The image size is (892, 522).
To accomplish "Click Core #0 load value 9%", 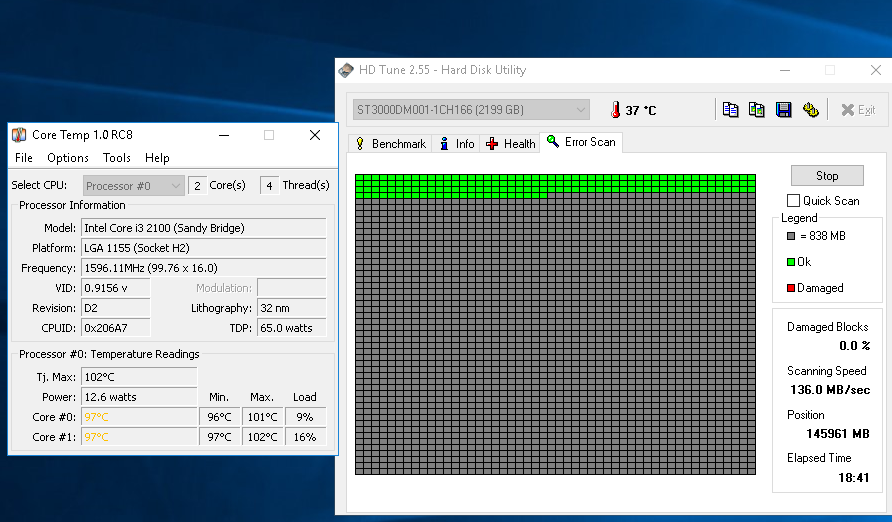I will coord(305,417).
